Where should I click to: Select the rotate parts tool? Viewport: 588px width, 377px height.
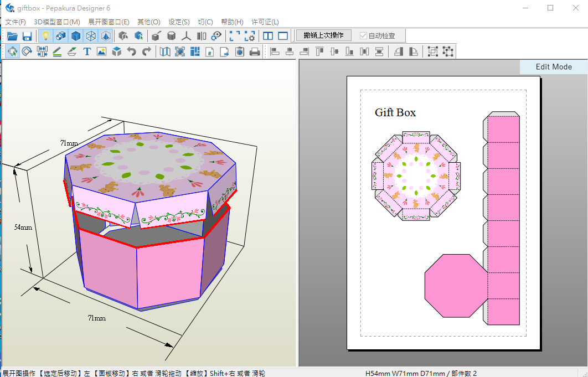[27, 51]
